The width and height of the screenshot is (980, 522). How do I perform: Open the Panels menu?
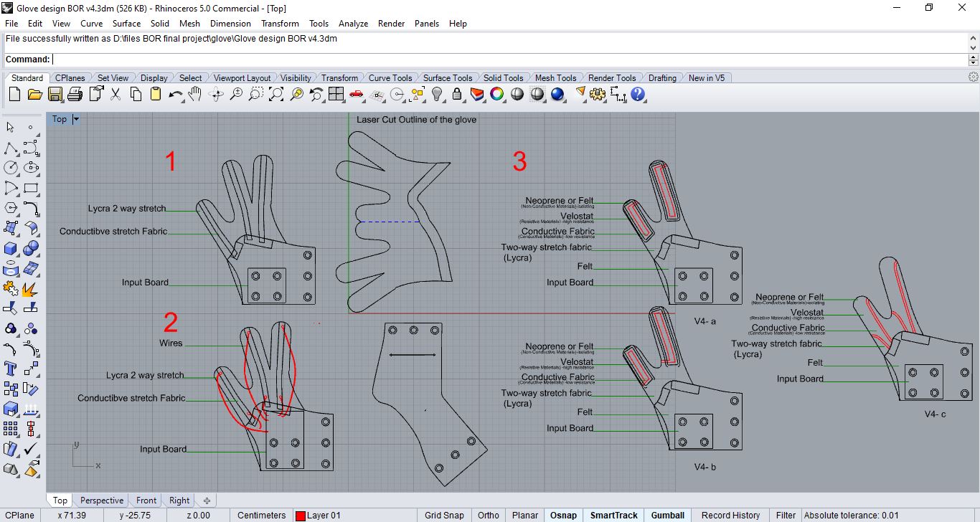pyautogui.click(x=427, y=24)
